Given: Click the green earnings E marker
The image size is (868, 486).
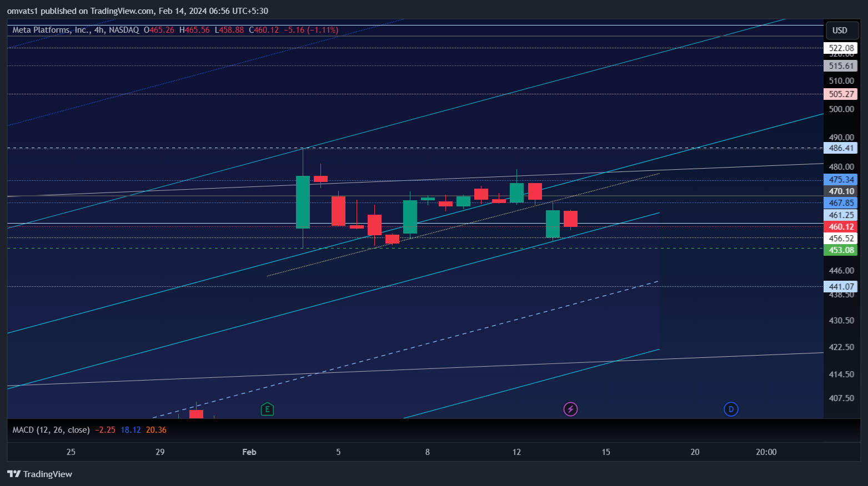Looking at the screenshot, I should pos(267,409).
